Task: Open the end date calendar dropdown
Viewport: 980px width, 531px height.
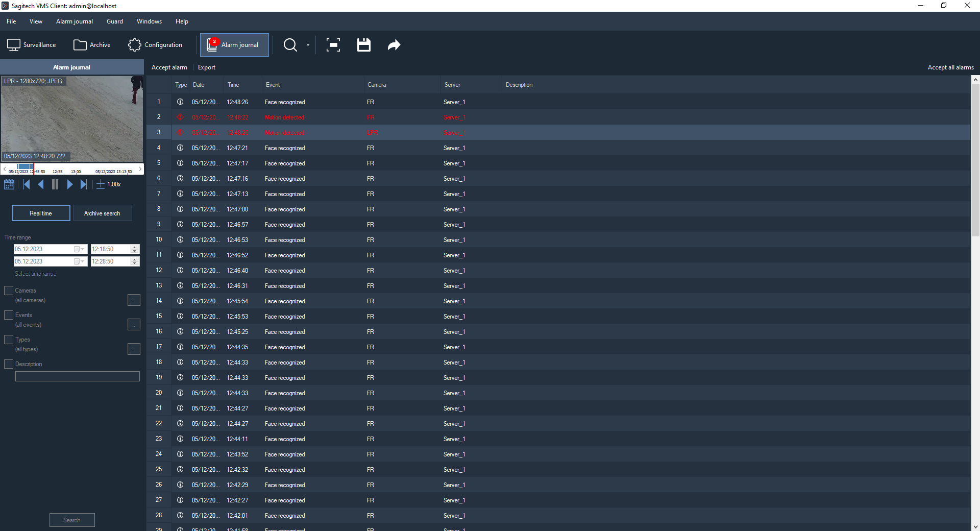Action: click(79, 261)
